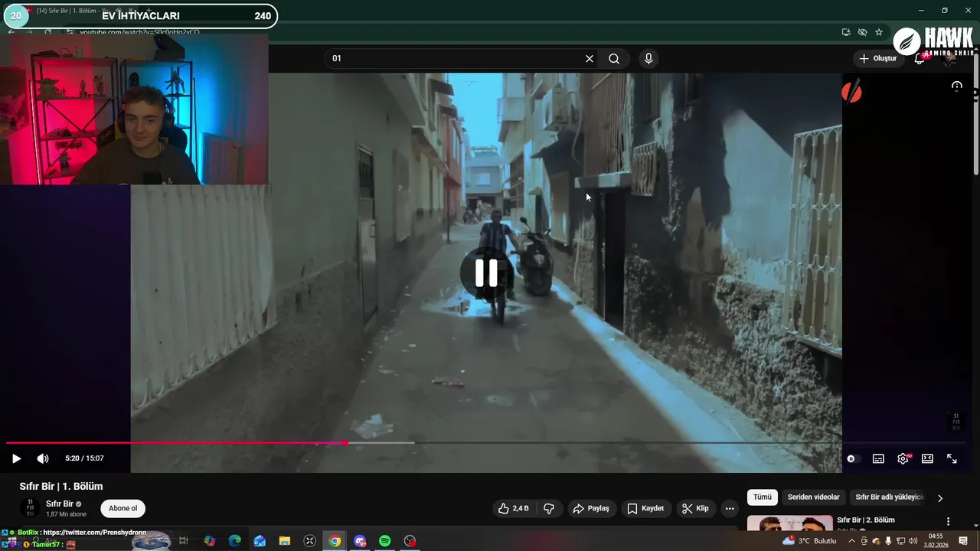Open the volume control in system tray
This screenshot has width=980, height=551.
(913, 541)
